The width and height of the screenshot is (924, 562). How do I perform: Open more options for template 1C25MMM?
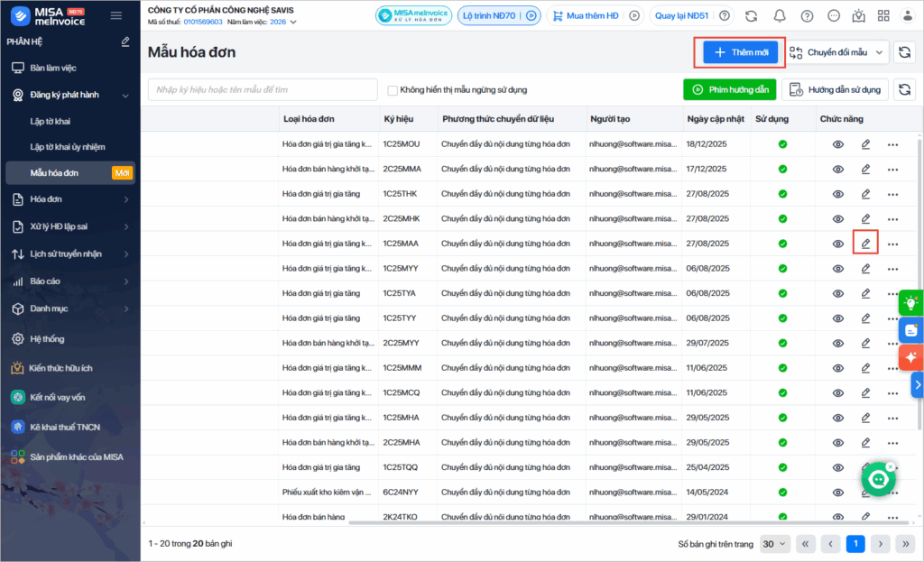point(892,368)
